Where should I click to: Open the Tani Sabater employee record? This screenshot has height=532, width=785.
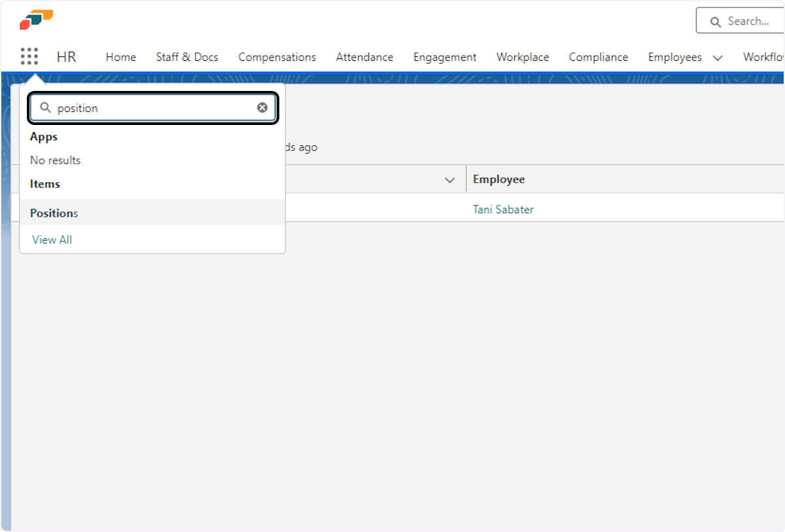[503, 209]
